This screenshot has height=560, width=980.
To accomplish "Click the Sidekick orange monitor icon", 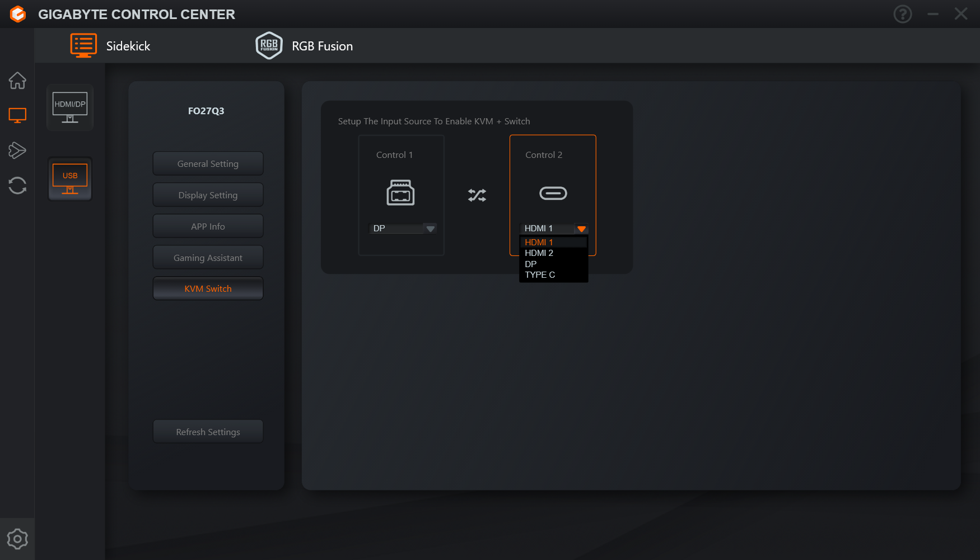I will 83,45.
